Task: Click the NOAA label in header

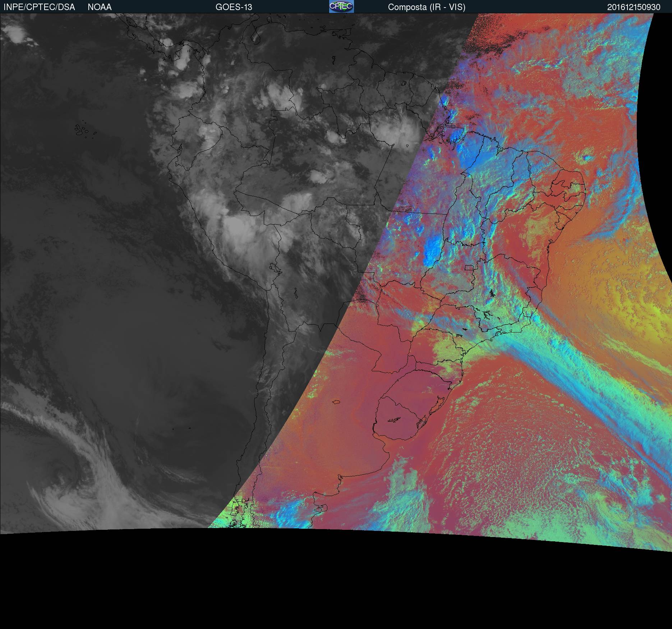Action: point(100,7)
